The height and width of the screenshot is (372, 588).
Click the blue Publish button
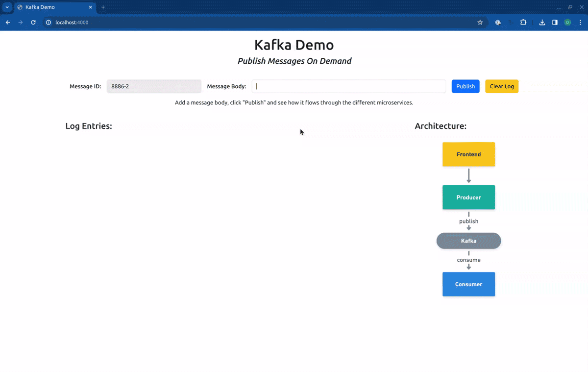click(465, 86)
